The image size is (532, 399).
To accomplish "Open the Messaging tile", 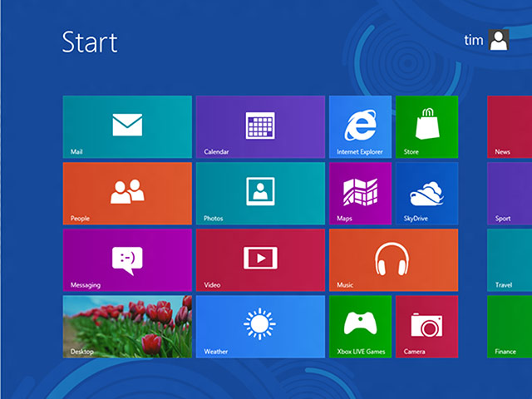I will [127, 260].
